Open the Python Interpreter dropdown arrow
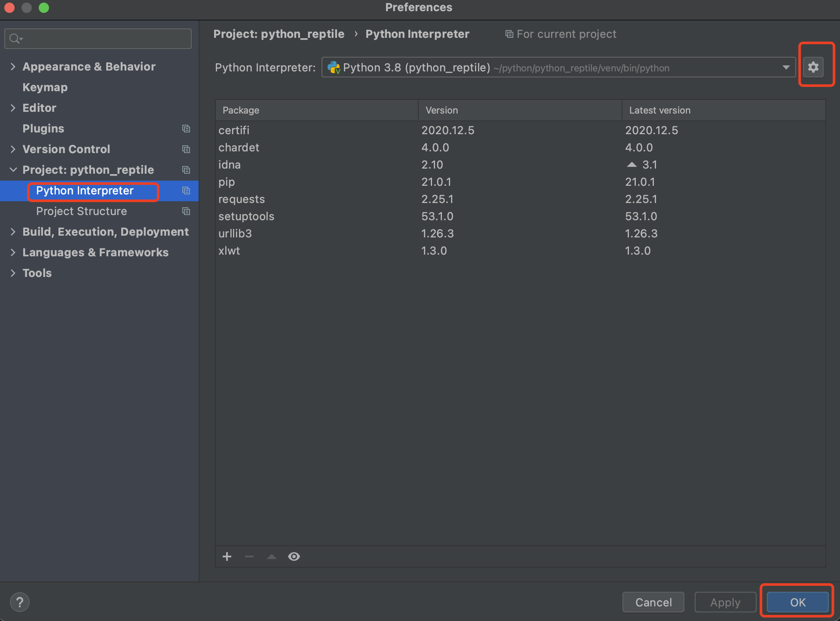 [x=786, y=68]
